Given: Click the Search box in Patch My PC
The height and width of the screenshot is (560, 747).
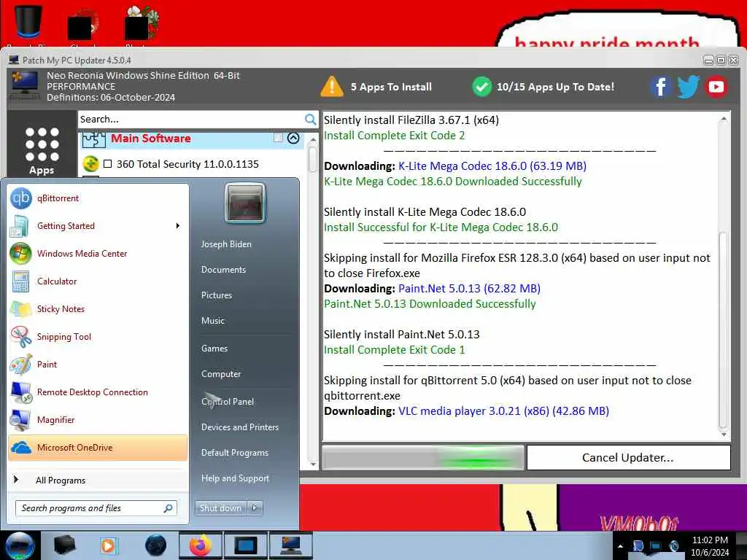Looking at the screenshot, I should click(190, 119).
